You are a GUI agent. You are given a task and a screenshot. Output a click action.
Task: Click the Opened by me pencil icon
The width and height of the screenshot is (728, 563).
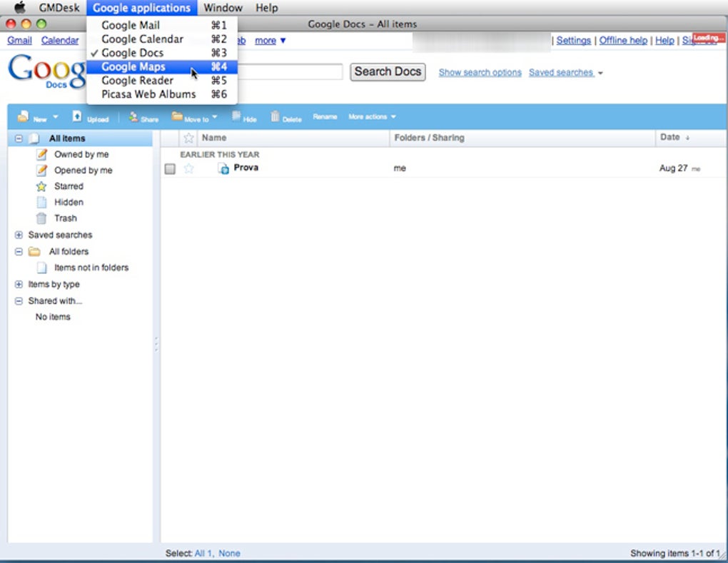(42, 171)
